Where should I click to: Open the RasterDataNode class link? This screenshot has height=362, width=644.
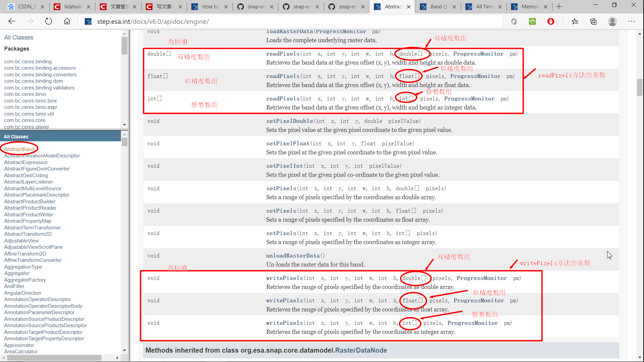point(361,350)
